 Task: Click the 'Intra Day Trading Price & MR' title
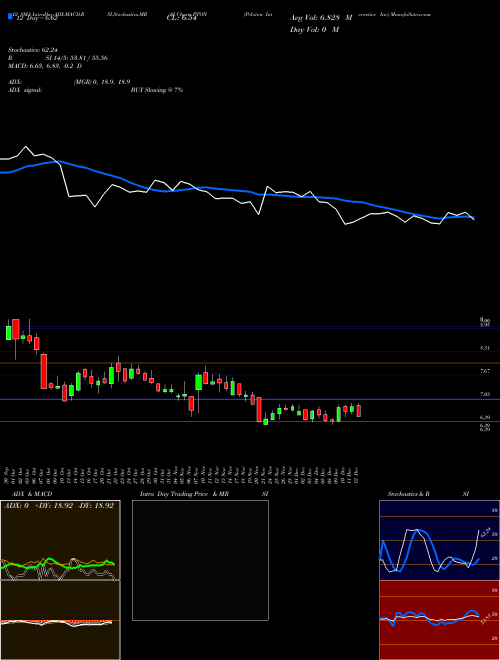[x=184, y=494]
